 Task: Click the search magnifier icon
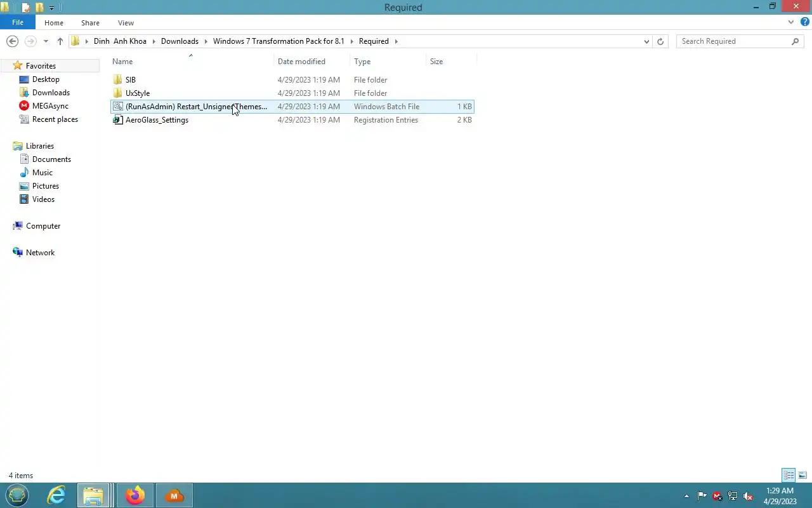[796, 41]
